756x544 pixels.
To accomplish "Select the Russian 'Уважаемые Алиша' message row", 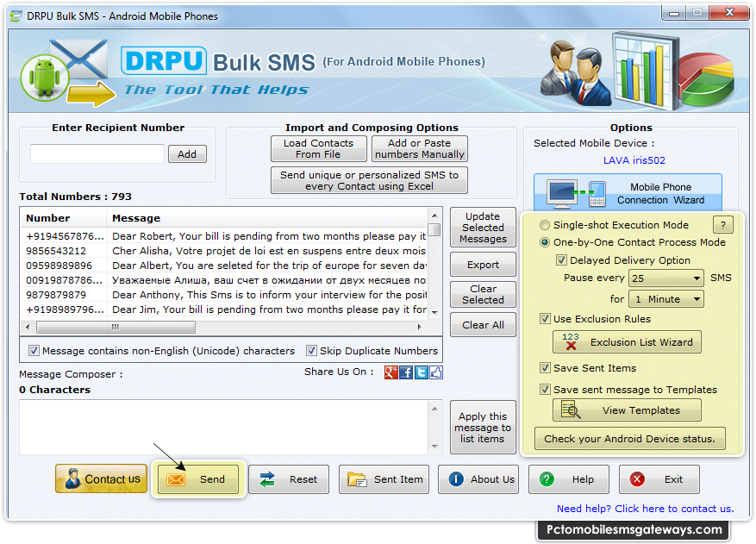I will [x=224, y=279].
